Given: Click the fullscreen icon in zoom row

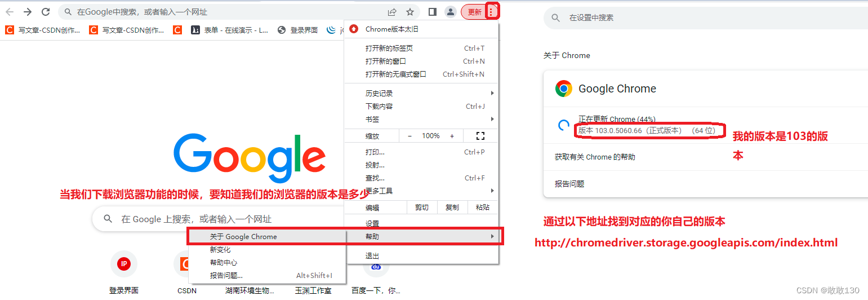Looking at the screenshot, I should tap(480, 136).
